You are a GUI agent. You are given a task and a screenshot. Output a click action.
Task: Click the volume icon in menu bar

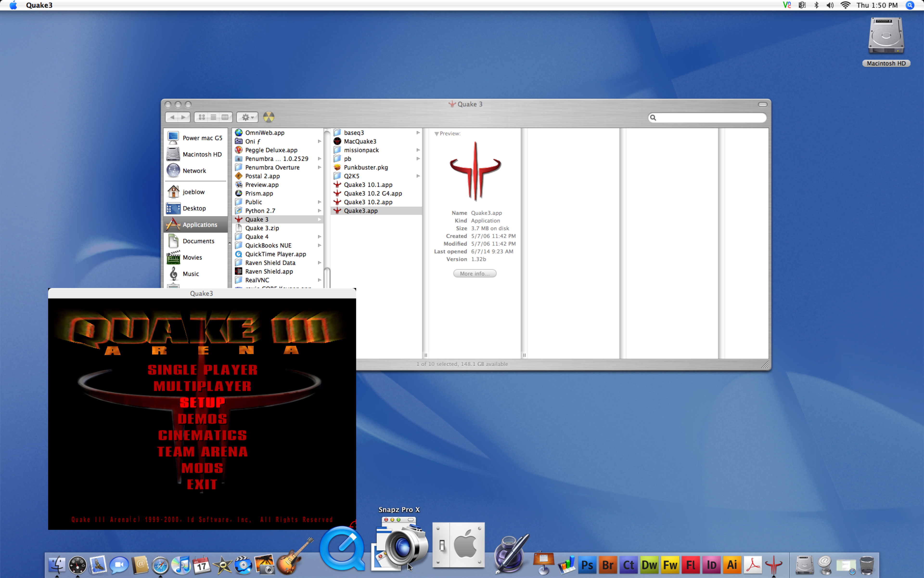830,5
